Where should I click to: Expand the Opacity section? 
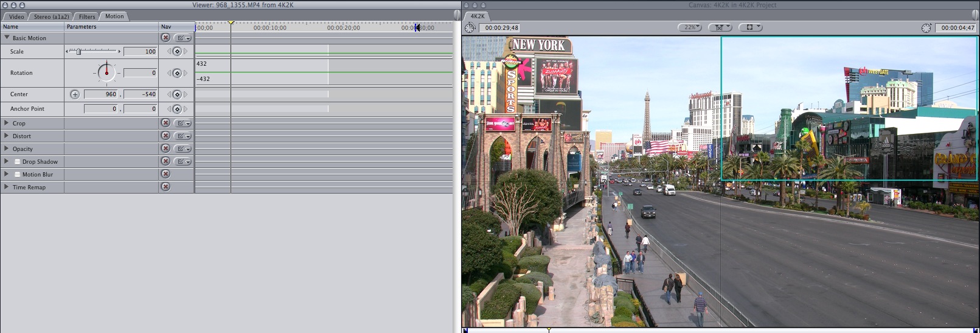point(7,149)
